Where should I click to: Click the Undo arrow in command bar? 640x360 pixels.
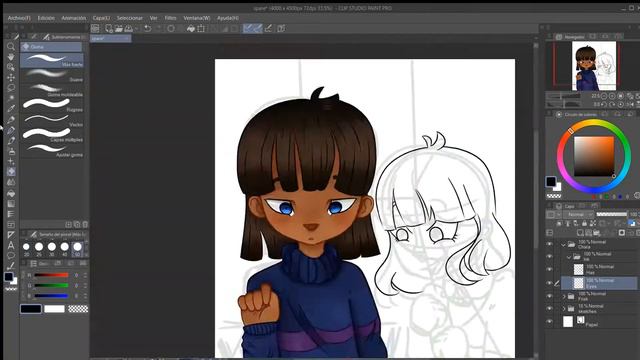point(148,29)
